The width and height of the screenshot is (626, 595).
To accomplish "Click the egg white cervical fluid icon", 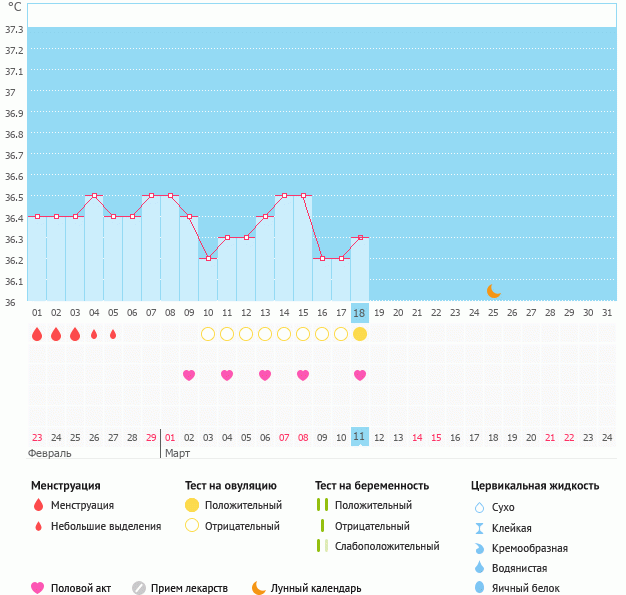I will click(x=479, y=588).
